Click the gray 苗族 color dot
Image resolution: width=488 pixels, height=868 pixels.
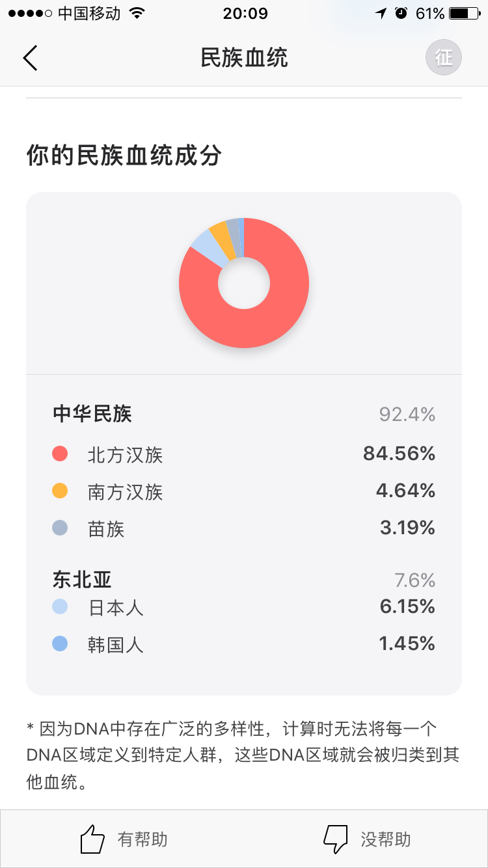click(x=60, y=528)
